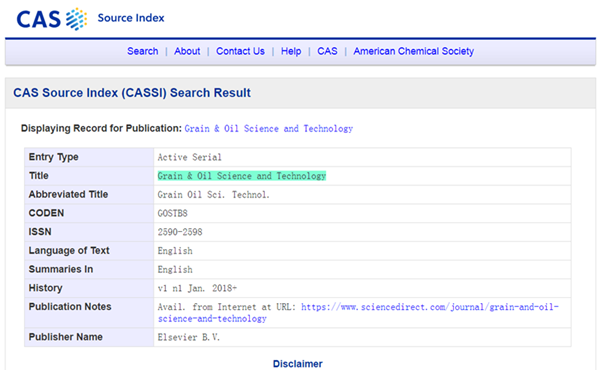600x370 pixels.
Task: Click the publisher name Elsevier B.V.
Action: click(x=189, y=337)
